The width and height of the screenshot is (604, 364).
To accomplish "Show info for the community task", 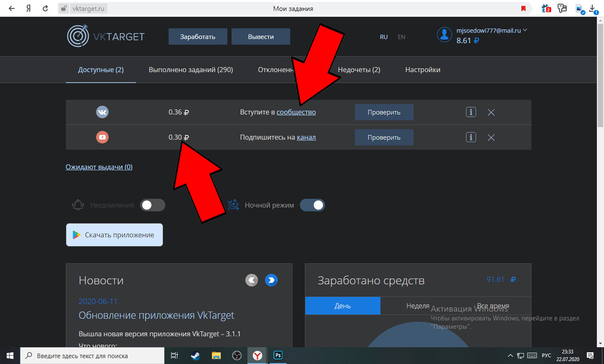I will click(x=471, y=112).
